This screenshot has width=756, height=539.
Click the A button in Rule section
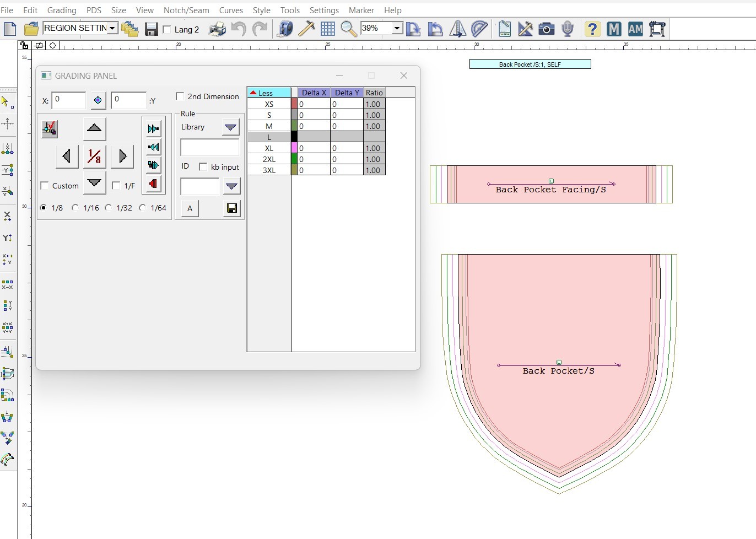pyautogui.click(x=190, y=208)
